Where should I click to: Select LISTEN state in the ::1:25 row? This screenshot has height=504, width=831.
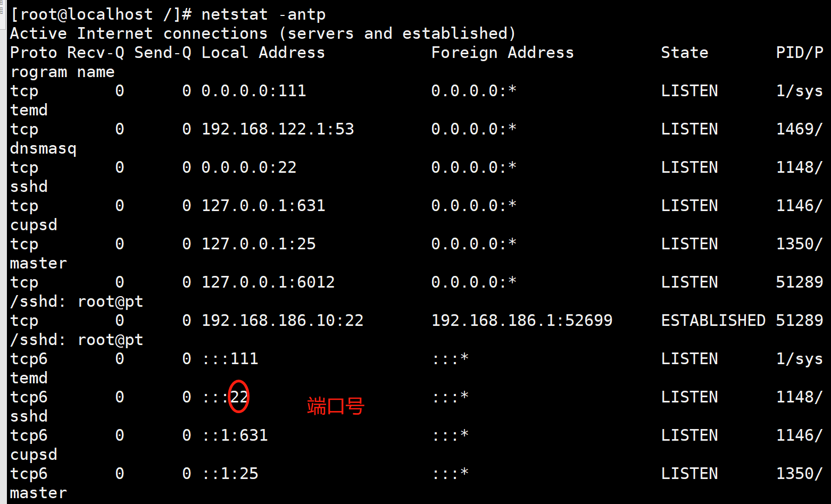coord(689,474)
